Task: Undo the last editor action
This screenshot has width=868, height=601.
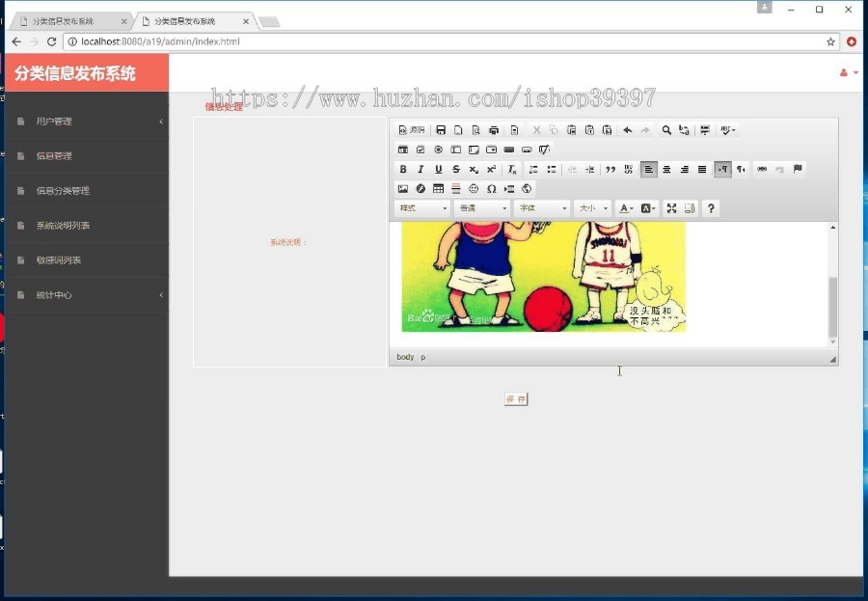Action: pos(627,130)
